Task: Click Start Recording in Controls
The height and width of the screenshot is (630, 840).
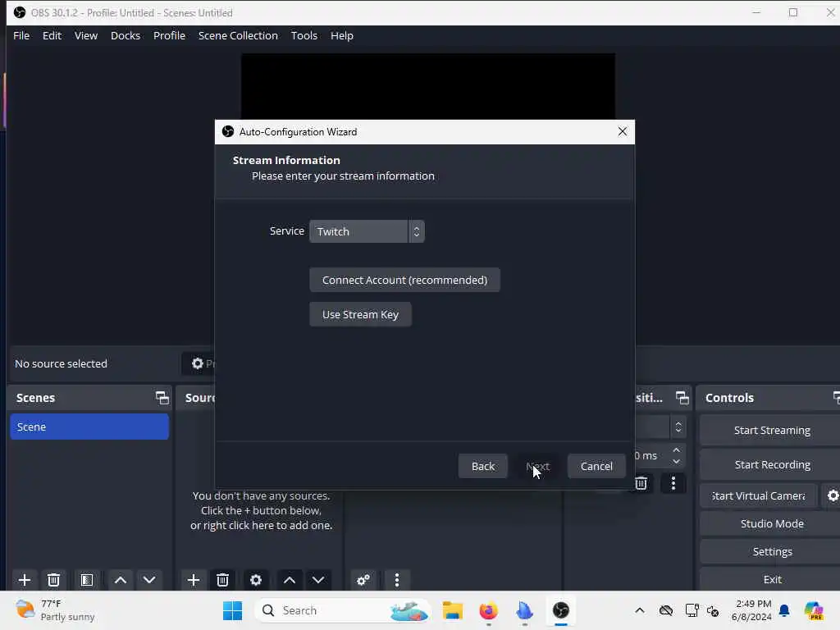Action: point(771,464)
